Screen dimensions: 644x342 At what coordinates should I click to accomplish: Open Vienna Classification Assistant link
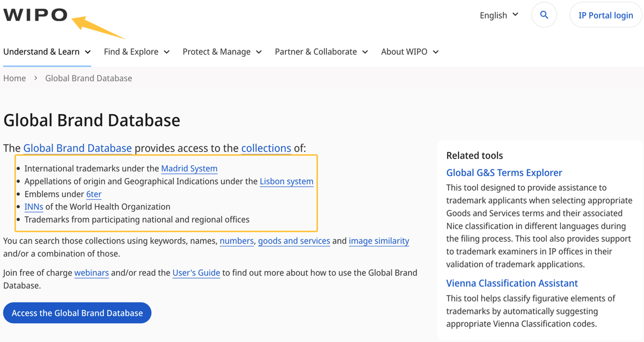tap(512, 283)
